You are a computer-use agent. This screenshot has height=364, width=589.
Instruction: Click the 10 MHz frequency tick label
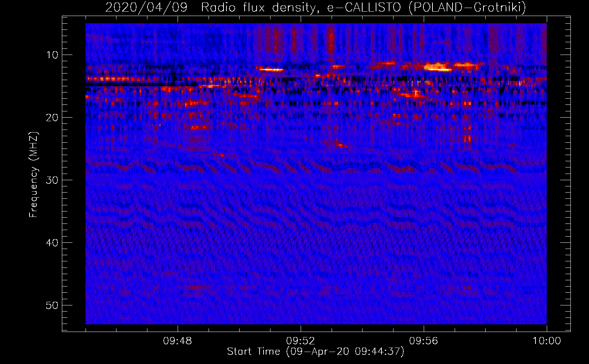pyautogui.click(x=52, y=55)
